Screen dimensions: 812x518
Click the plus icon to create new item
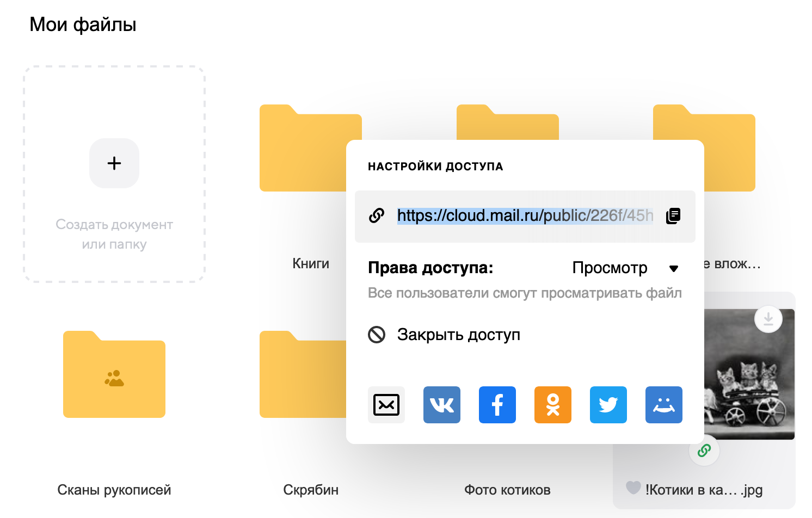114,163
